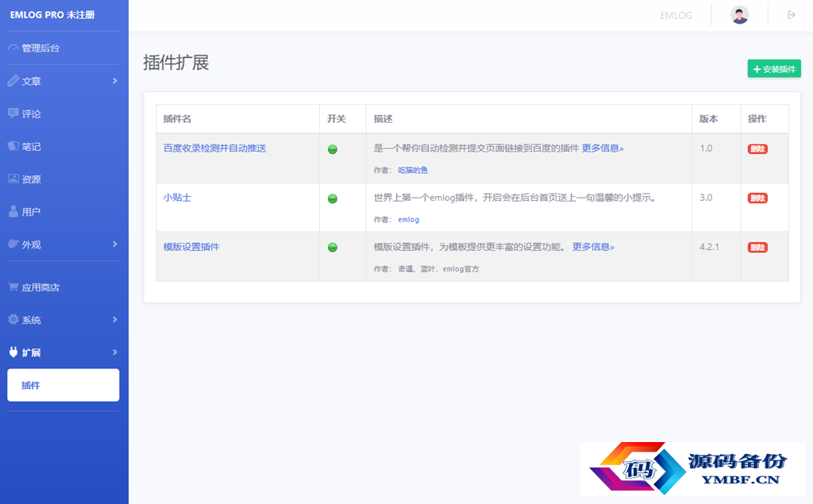The height and width of the screenshot is (504, 813).
Task: Click author text 奇遇、蓝叶、emlog官方
Action: coord(438,268)
